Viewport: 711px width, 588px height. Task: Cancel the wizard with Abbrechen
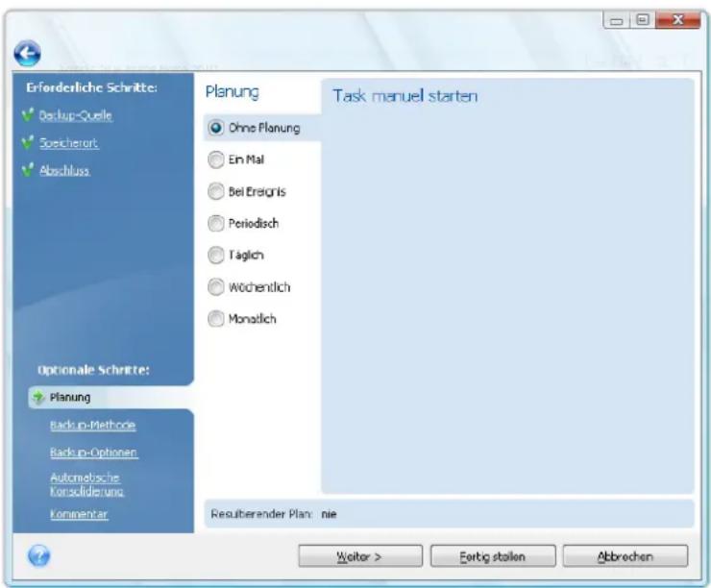625,556
